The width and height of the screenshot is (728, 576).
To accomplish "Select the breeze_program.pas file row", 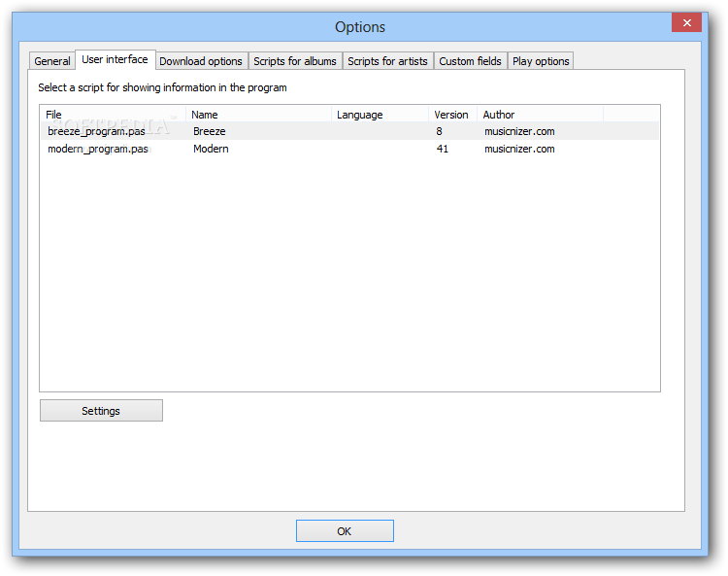I will 349,131.
